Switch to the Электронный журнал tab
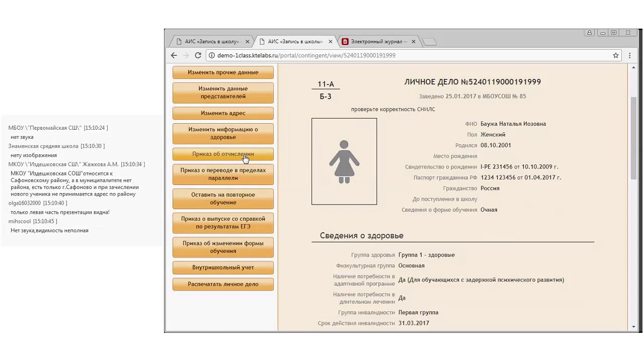644x362 pixels. 378,42
